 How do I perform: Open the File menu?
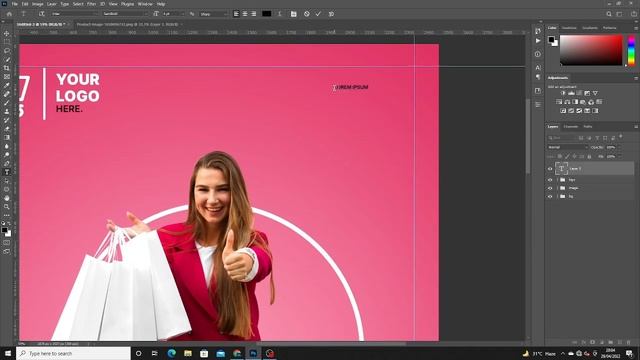[x=14, y=4]
